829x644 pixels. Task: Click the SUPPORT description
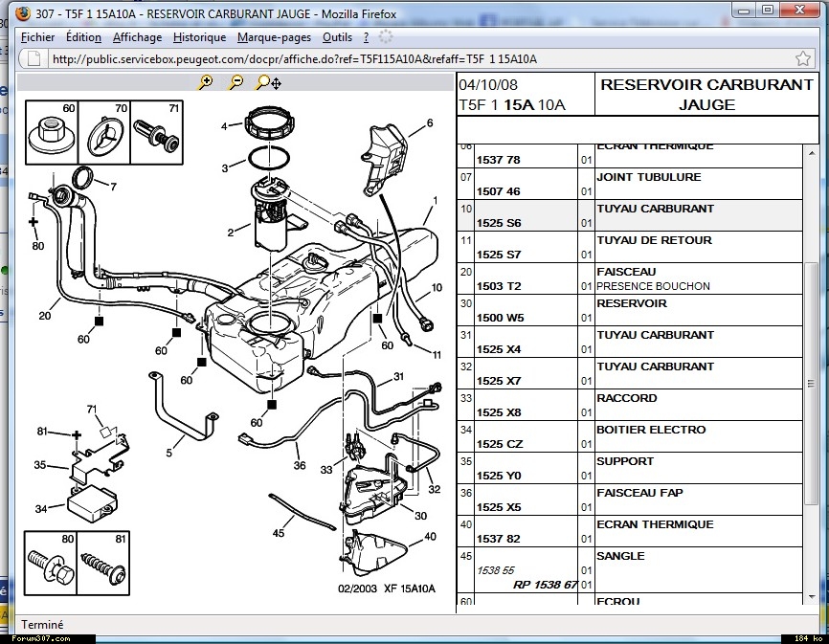tap(625, 461)
